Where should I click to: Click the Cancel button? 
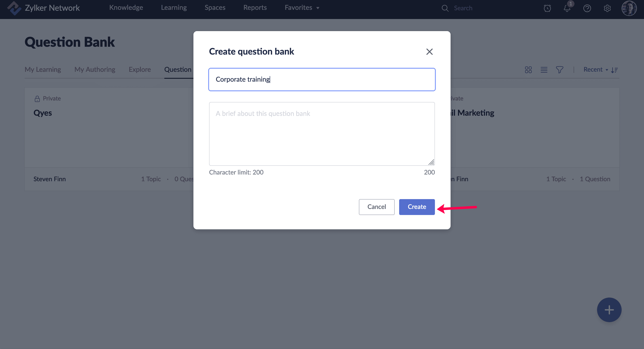click(x=377, y=207)
